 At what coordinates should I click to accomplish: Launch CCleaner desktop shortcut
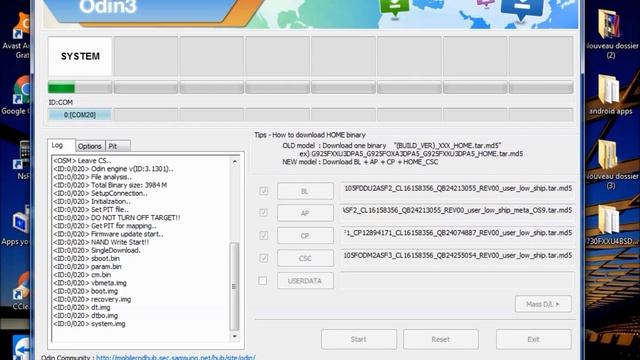pyautogui.click(x=20, y=291)
